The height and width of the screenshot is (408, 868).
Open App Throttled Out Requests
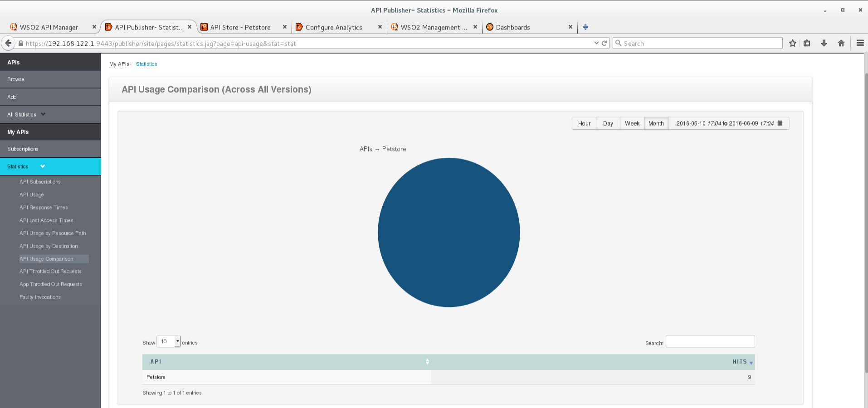(51, 284)
